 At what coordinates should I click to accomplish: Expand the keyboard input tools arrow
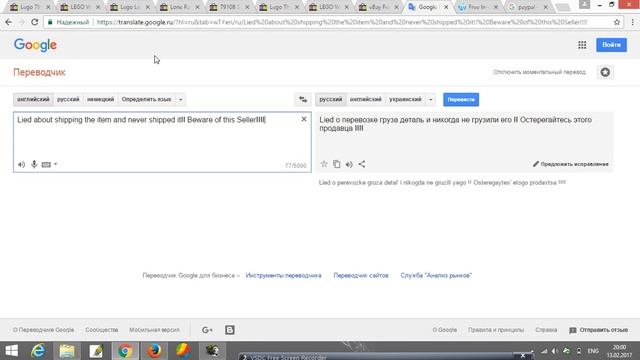pyautogui.click(x=56, y=164)
